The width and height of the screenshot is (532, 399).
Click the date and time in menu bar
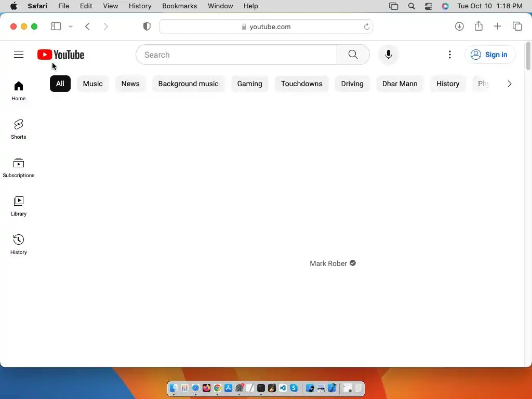coord(489,6)
